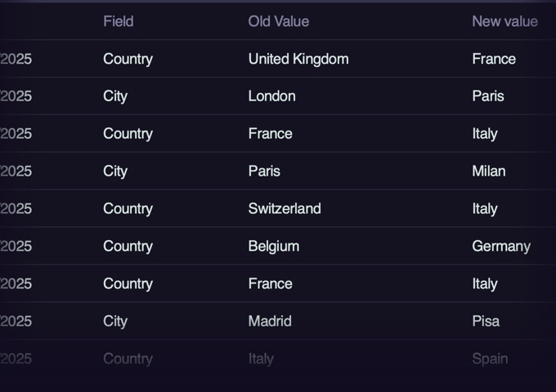
Task: Click the Madrid old value cell
Action: 269,322
